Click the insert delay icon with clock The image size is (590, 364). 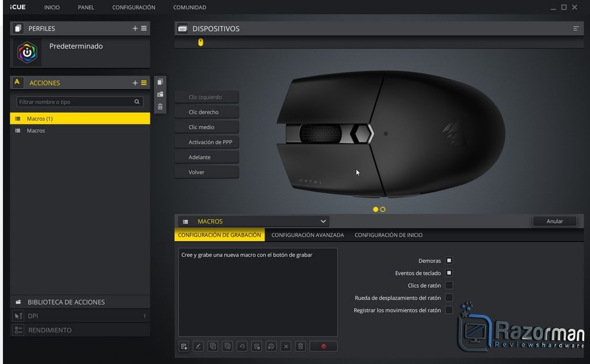pyautogui.click(x=256, y=346)
